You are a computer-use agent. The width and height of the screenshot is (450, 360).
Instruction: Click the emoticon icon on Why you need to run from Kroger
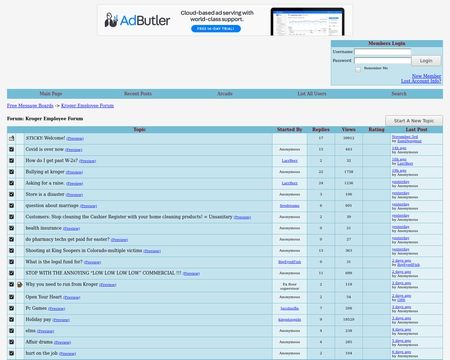click(20, 285)
